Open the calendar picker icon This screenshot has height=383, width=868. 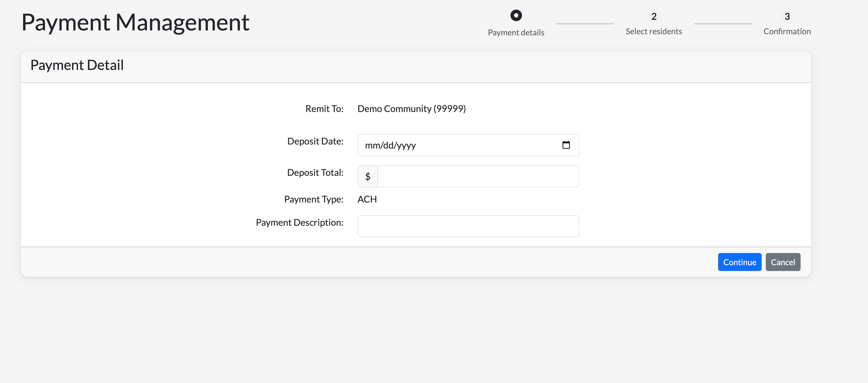566,145
